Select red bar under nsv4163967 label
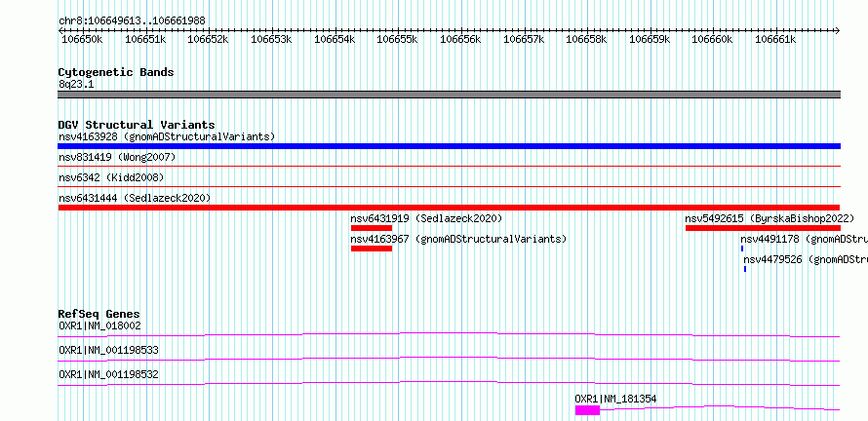 click(372, 249)
